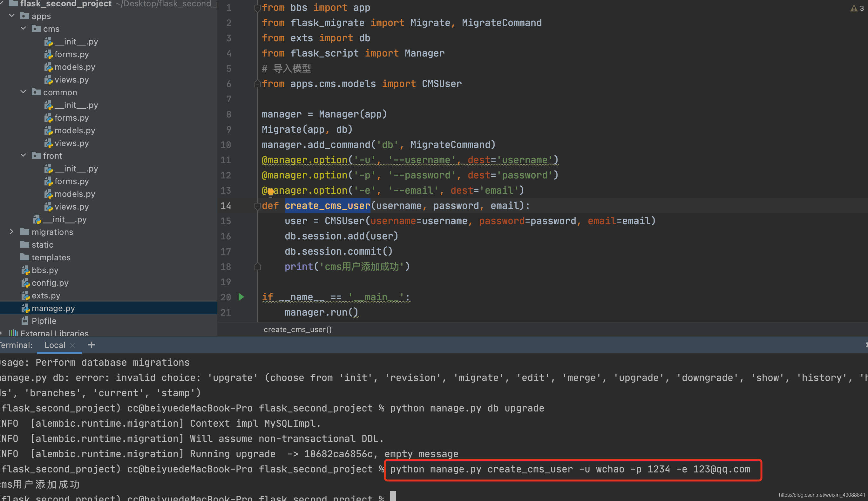
Task: Click the migrations folder icon
Action: click(24, 231)
